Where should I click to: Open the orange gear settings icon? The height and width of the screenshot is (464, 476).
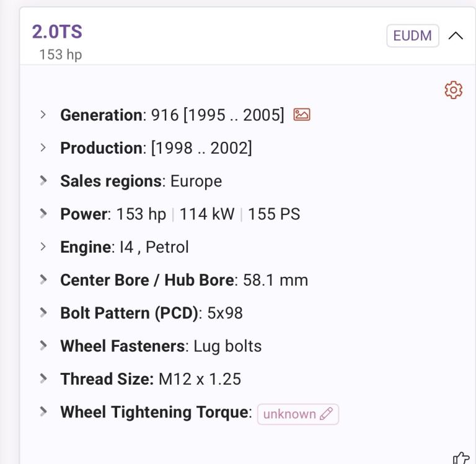pyautogui.click(x=453, y=90)
